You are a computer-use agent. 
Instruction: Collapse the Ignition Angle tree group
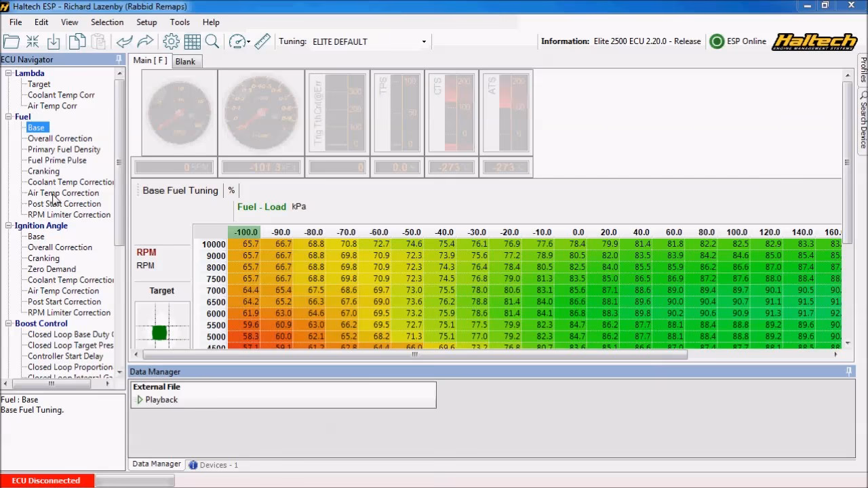pyautogui.click(x=9, y=226)
